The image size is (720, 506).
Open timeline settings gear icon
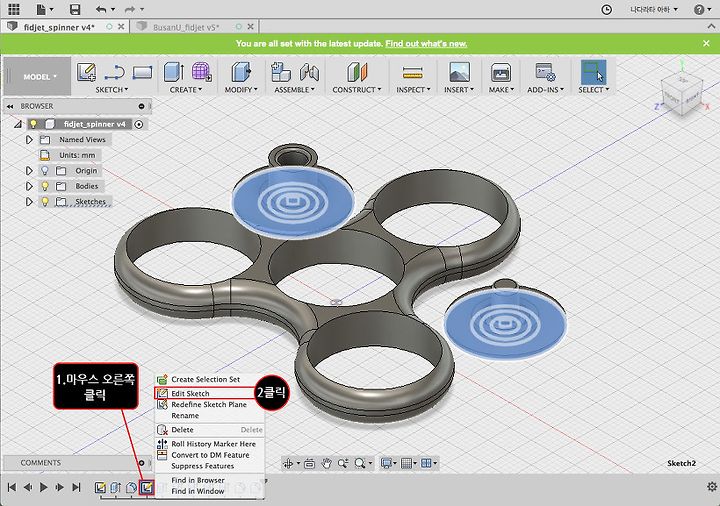[x=712, y=487]
